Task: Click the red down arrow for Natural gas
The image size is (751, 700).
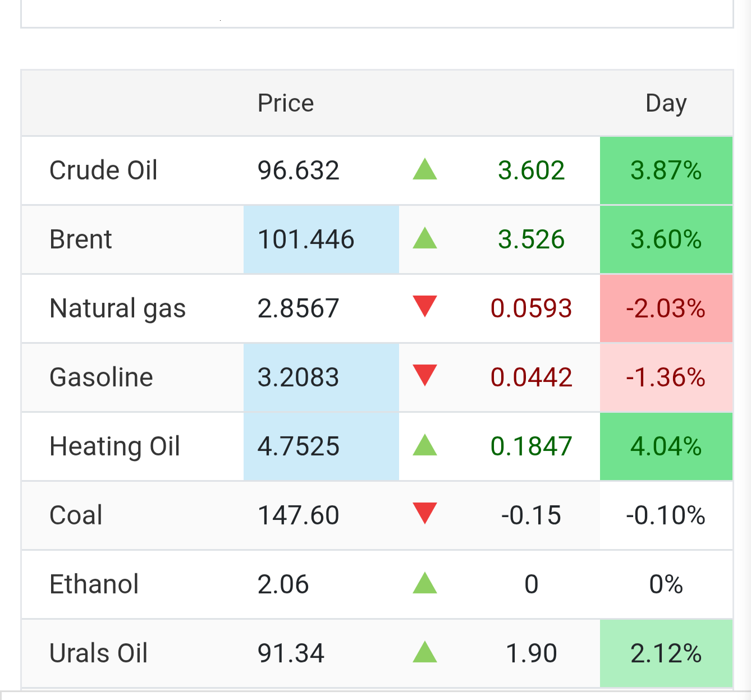Action: (425, 307)
